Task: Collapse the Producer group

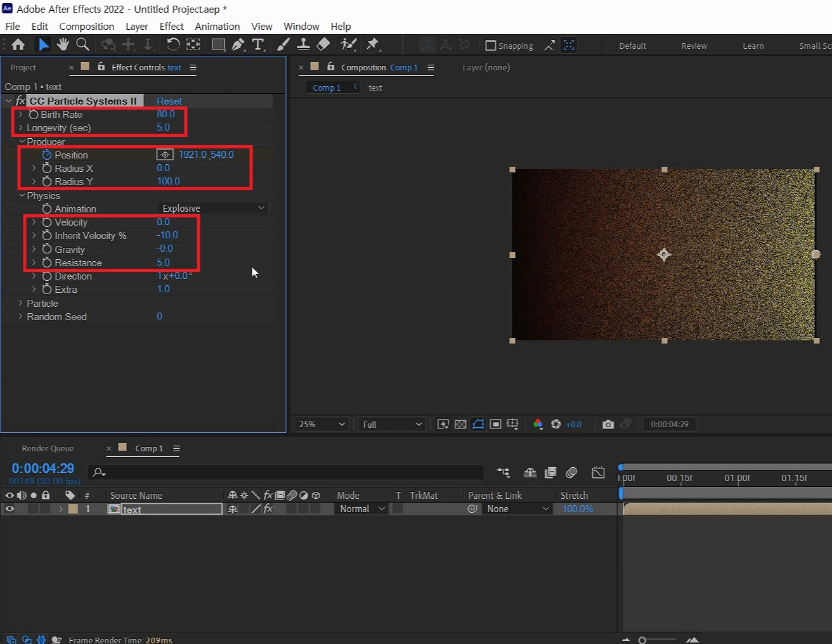Action: [22, 141]
